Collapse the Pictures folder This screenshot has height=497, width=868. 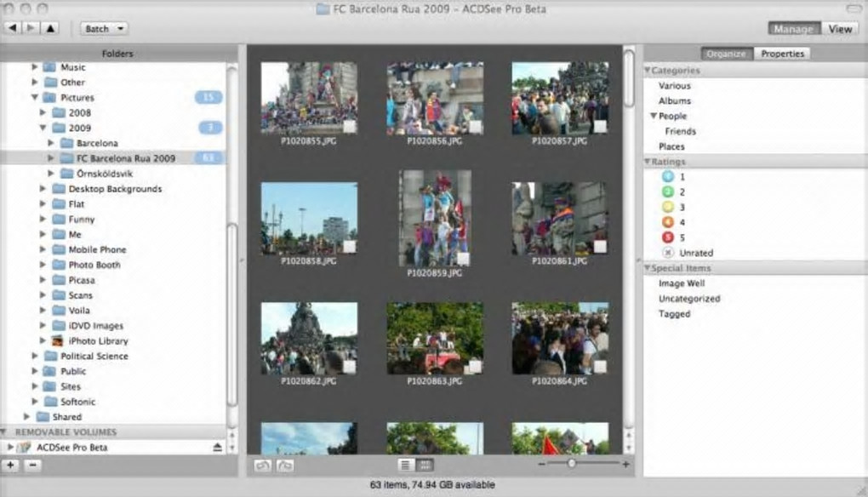coord(35,98)
